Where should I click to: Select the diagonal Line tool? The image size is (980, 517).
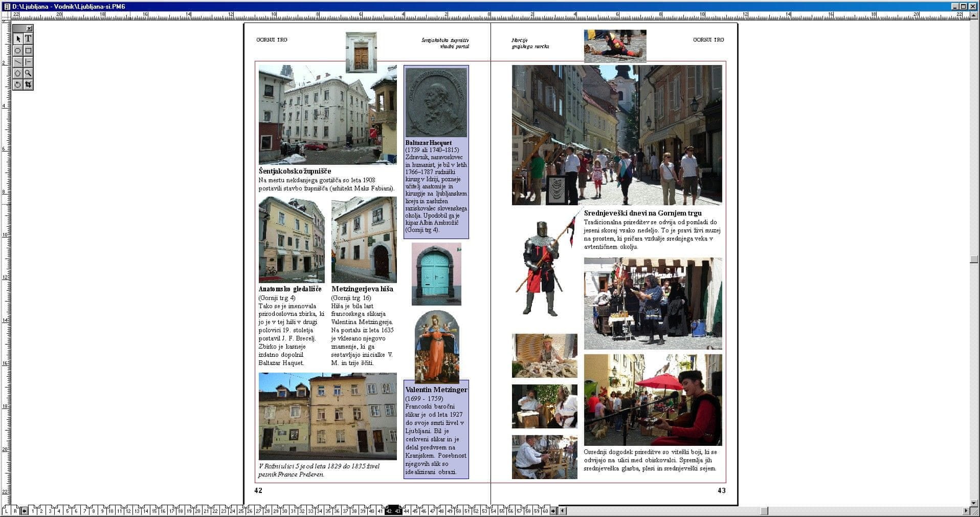18,62
